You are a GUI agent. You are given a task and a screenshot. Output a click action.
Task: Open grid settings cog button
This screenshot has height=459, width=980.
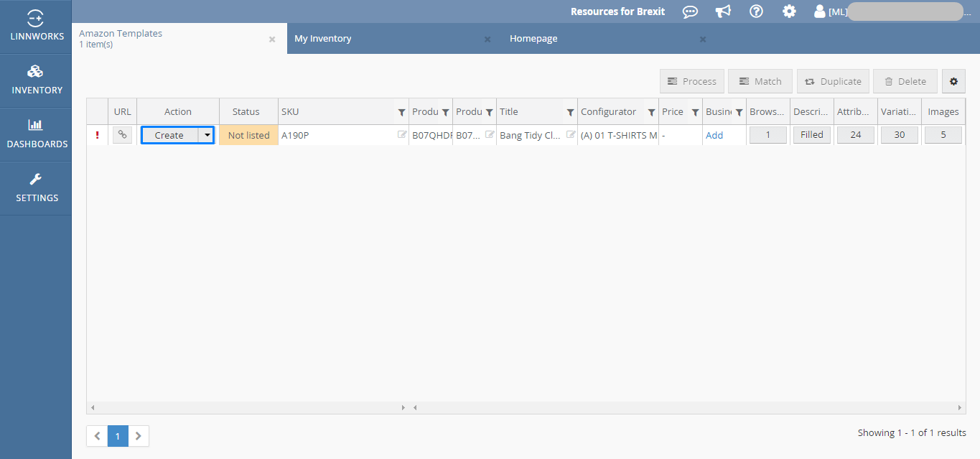tap(953, 81)
